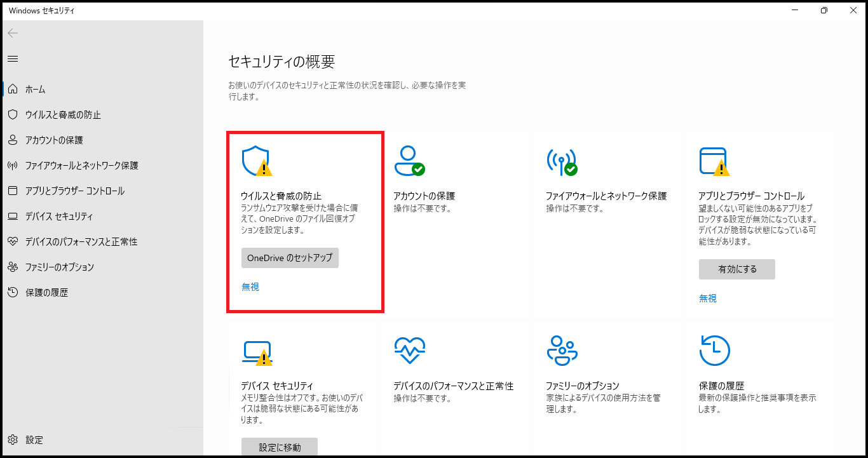Click the 家族によるデバイスの使用方法を管理します text
The image size is (868, 458).
pos(604,404)
